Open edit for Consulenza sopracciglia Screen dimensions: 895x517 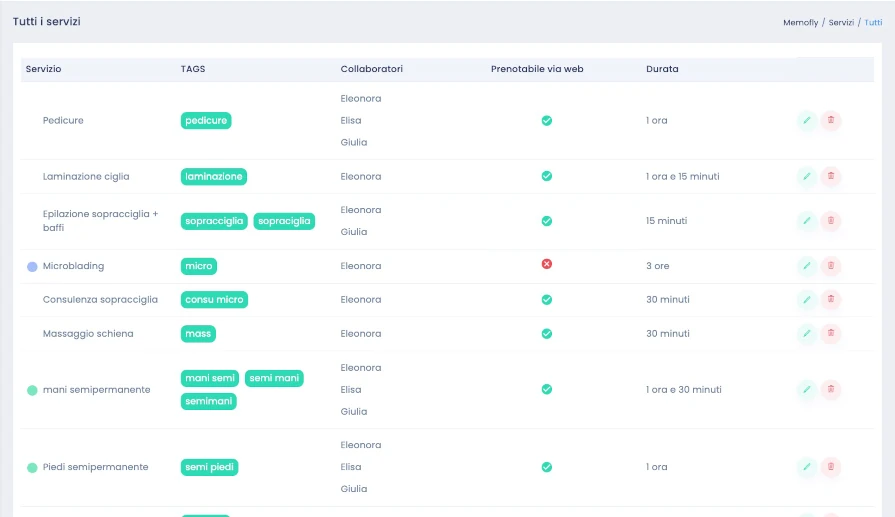point(807,300)
